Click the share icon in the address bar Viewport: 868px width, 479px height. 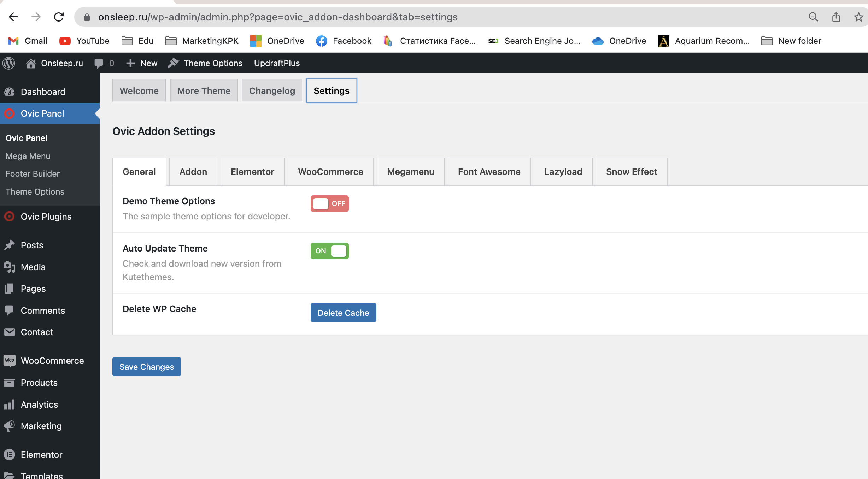point(836,17)
